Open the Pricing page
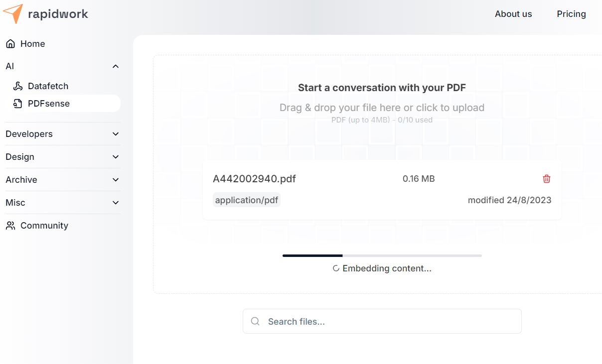This screenshot has height=364, width=602. [x=571, y=14]
